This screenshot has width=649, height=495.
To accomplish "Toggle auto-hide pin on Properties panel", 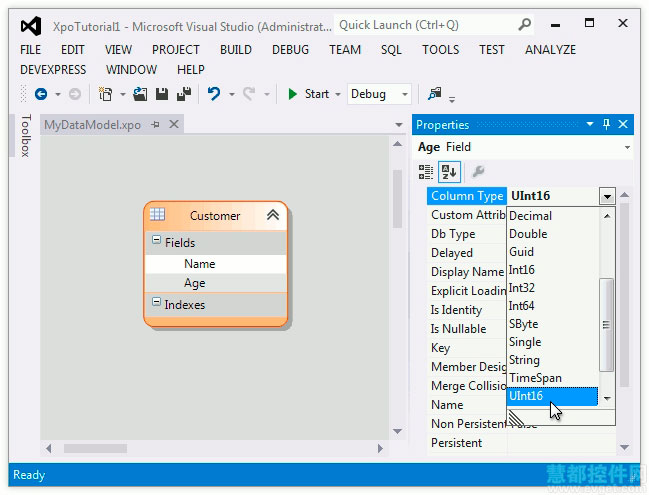I will pyautogui.click(x=606, y=124).
